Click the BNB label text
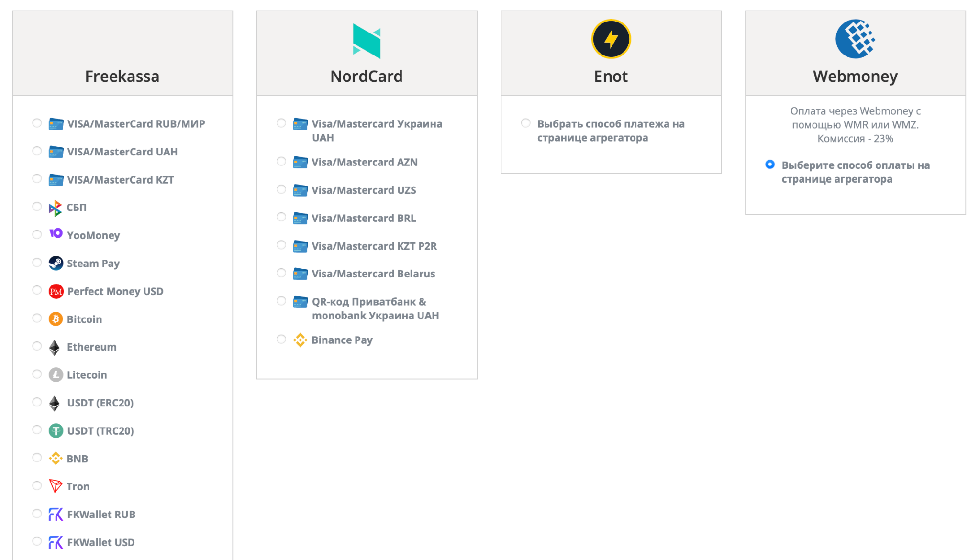980x560 pixels. pyautogui.click(x=78, y=459)
